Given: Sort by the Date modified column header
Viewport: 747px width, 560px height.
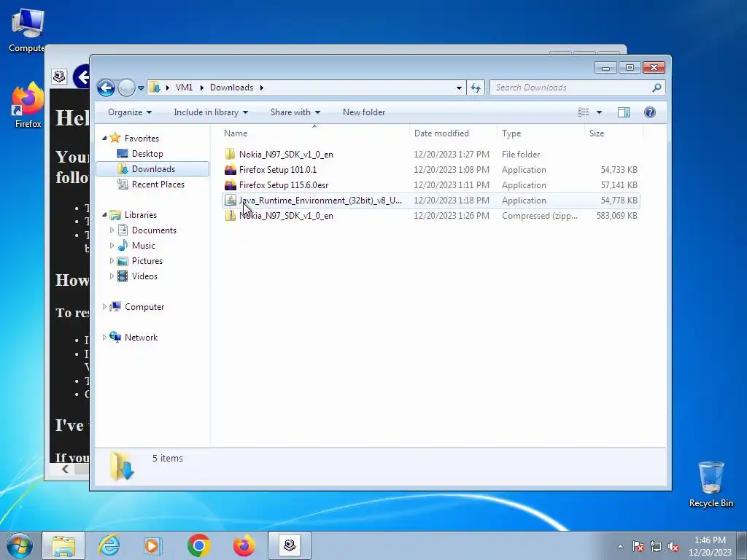Looking at the screenshot, I should pyautogui.click(x=452, y=133).
